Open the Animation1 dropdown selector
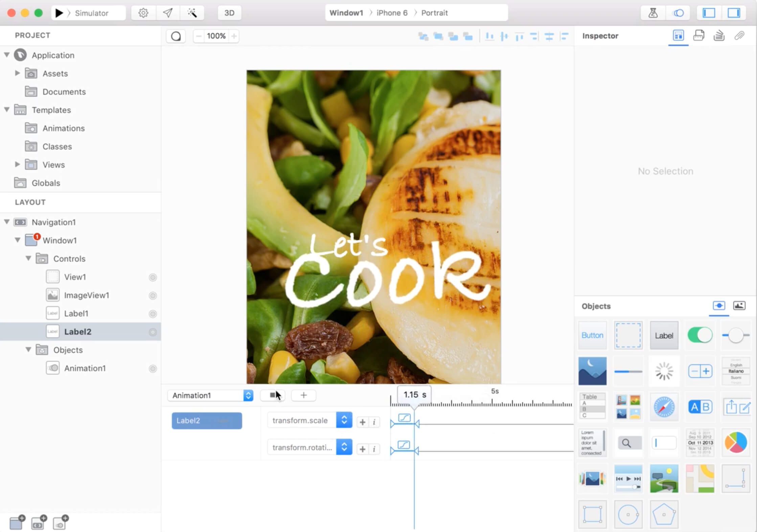Image resolution: width=757 pixels, height=532 pixels. (248, 395)
